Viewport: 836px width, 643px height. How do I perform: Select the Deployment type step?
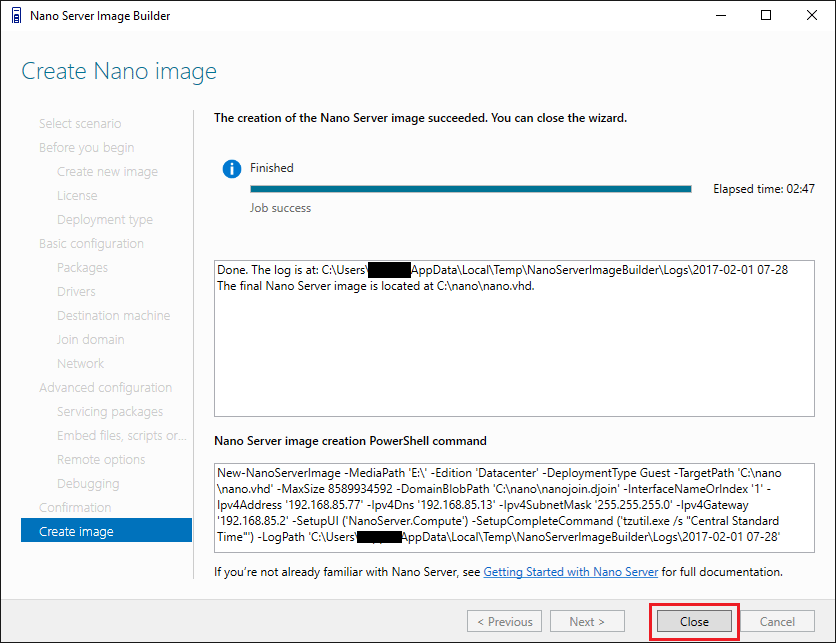coord(105,219)
